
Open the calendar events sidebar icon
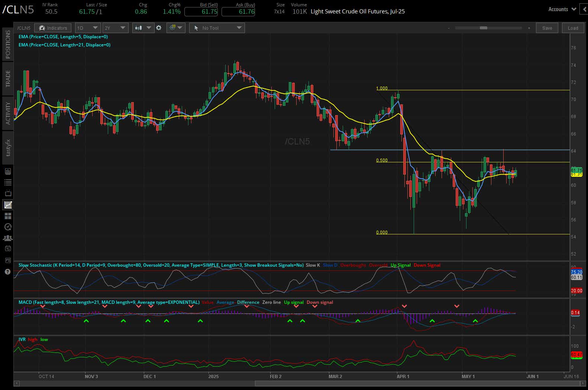(x=8, y=248)
